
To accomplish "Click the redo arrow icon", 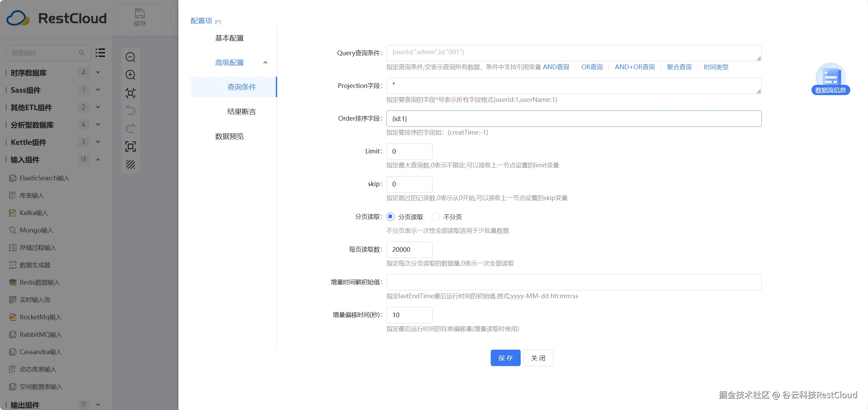I will [130, 128].
